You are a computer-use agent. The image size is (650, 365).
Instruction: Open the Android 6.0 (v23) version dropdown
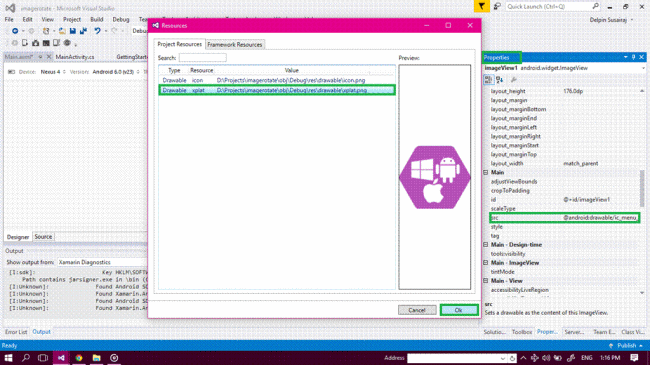(x=116, y=72)
